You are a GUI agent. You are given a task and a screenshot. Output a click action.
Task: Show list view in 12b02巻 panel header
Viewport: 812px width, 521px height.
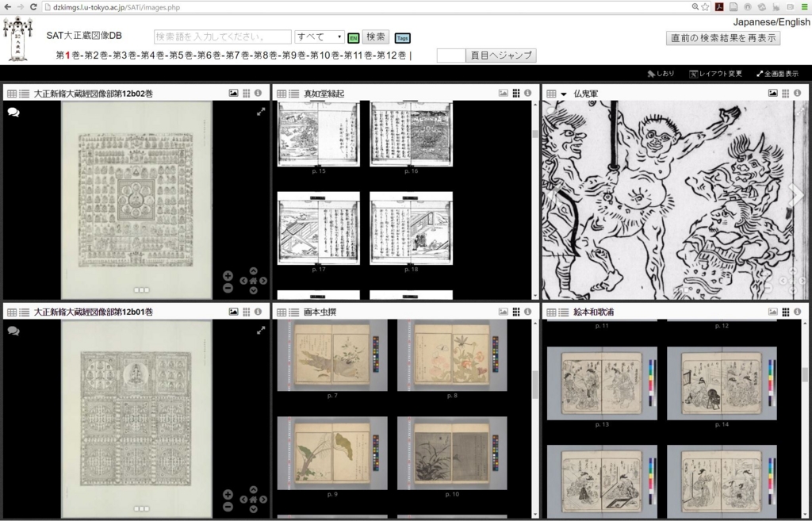pyautogui.click(x=25, y=94)
